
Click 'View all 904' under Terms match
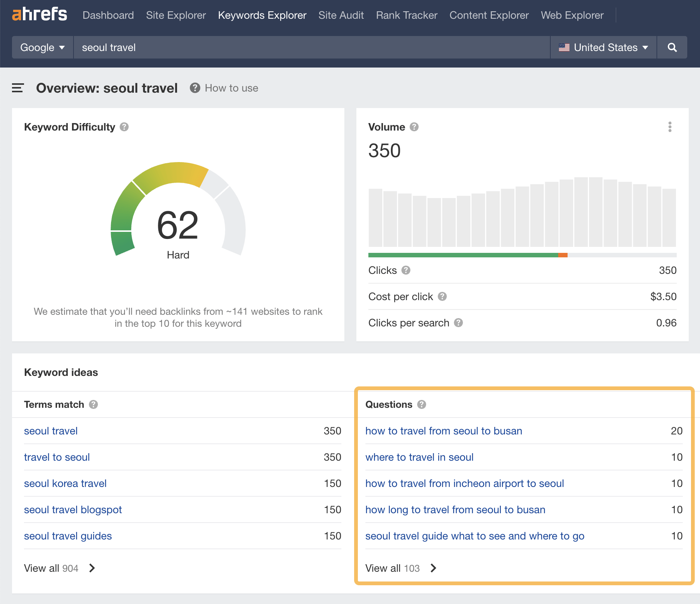point(51,568)
